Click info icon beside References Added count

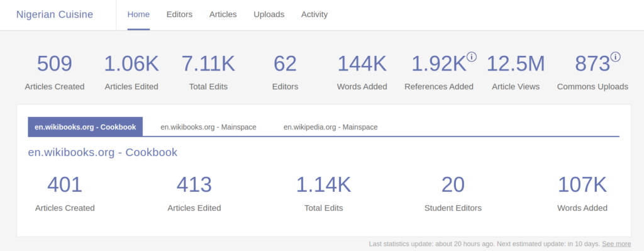click(472, 57)
